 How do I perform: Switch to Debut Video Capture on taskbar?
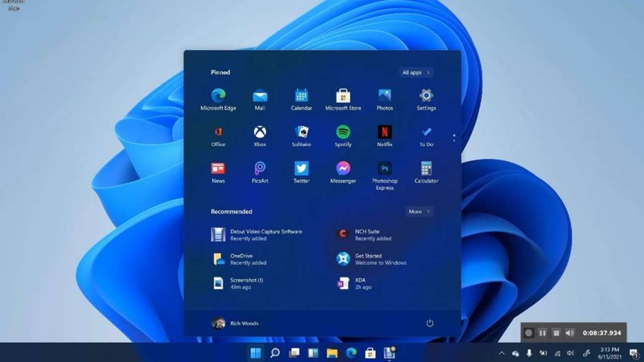pyautogui.click(x=389, y=353)
